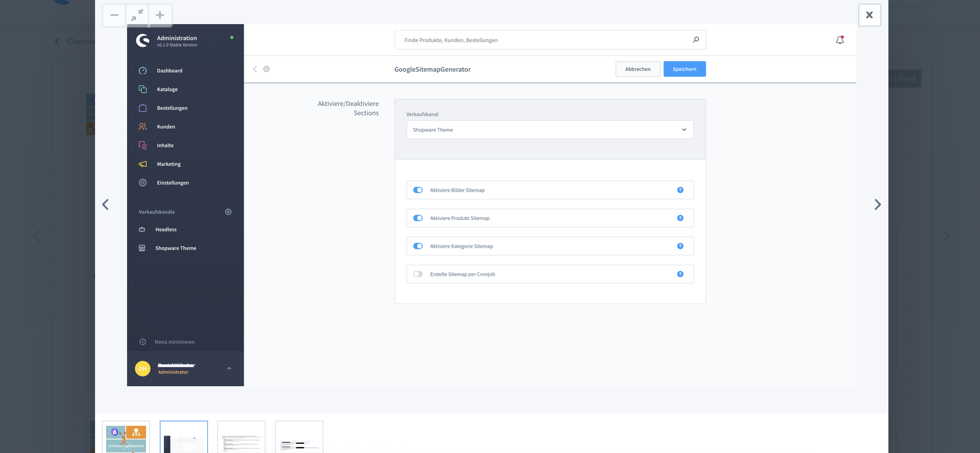This screenshot has width=980, height=453.
Task: Add a sales channel with plus icon
Action: click(228, 212)
